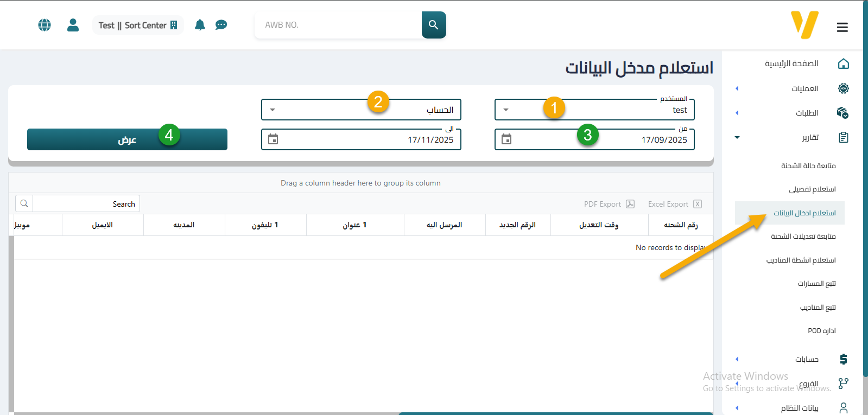The image size is (868, 415).
Task: Open notifications bell icon
Action: click(x=200, y=25)
